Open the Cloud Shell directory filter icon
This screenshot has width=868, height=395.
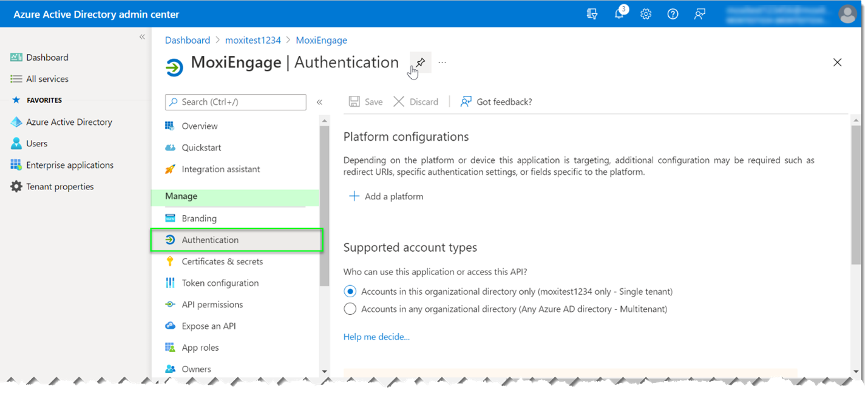tap(592, 14)
